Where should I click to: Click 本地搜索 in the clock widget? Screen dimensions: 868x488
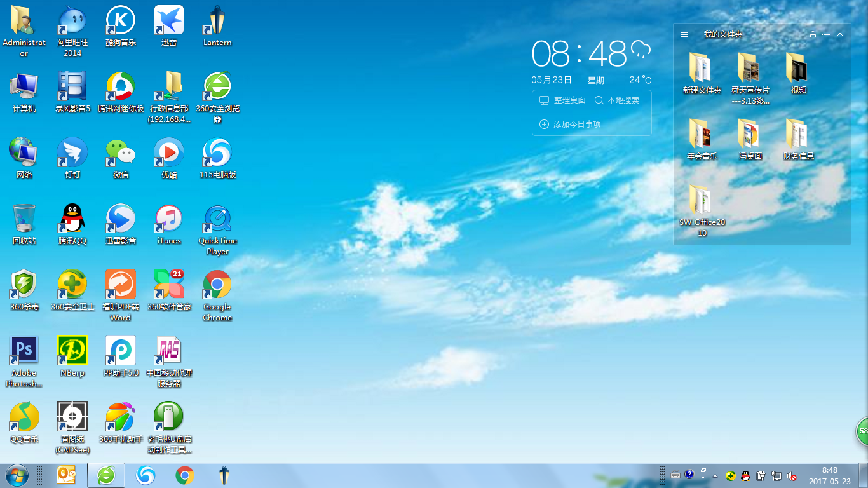(x=617, y=100)
